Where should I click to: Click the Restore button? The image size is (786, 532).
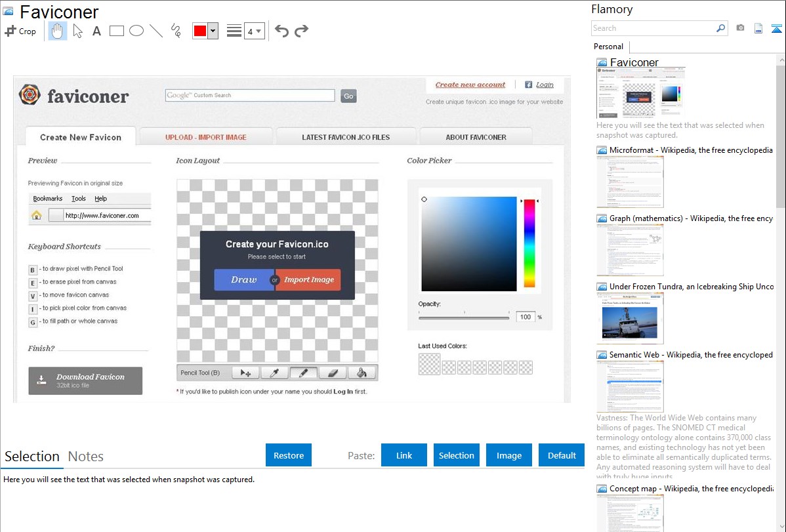pyautogui.click(x=289, y=455)
